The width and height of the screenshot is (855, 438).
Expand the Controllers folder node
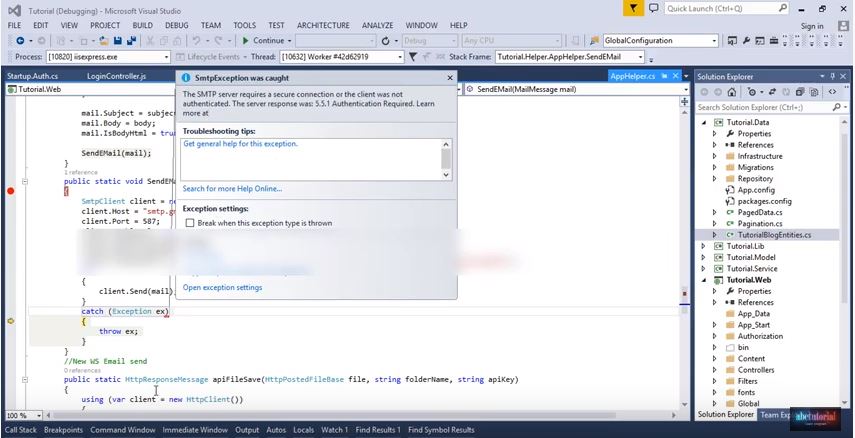click(715, 370)
